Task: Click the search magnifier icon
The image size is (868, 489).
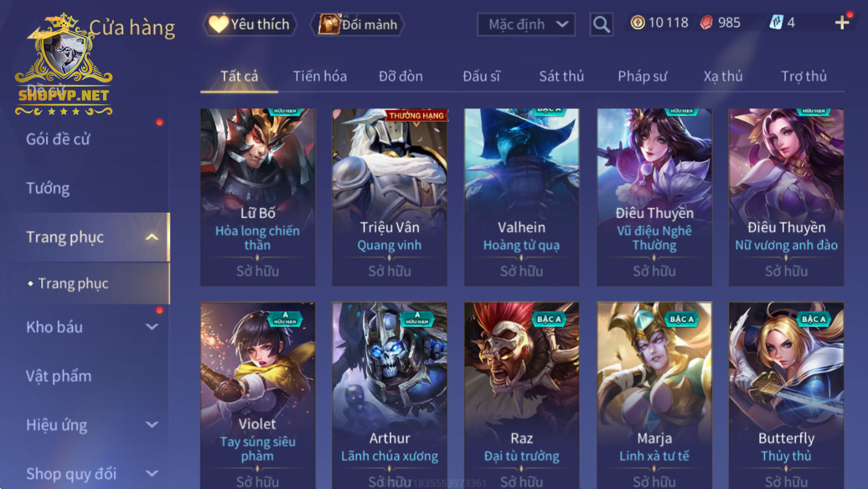Action: pos(601,25)
